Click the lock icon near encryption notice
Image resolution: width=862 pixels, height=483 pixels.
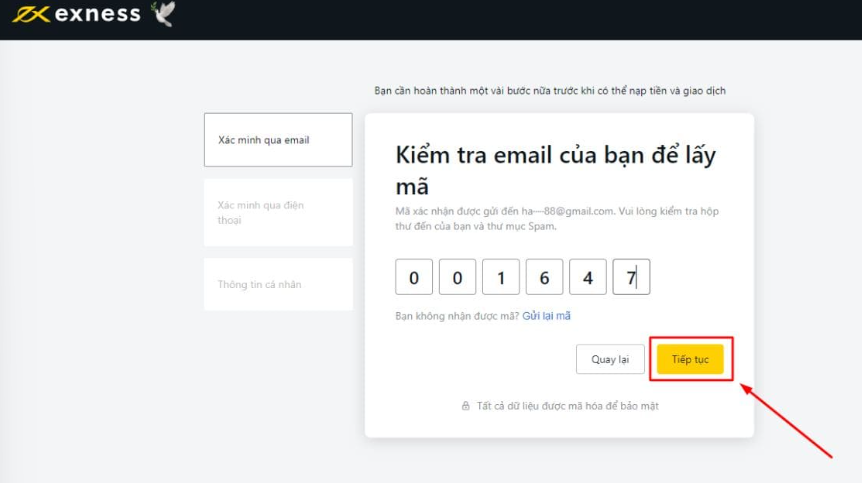pos(466,406)
